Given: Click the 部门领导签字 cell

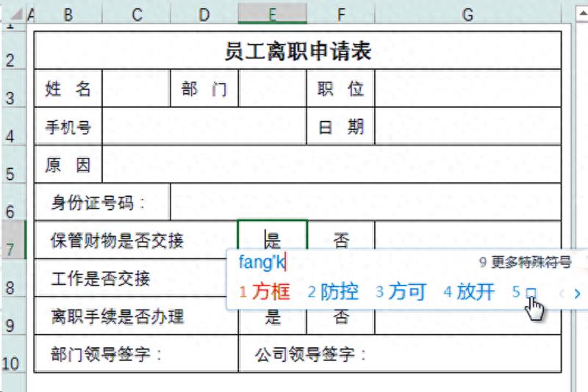Looking at the screenshot, I should tap(136, 354).
